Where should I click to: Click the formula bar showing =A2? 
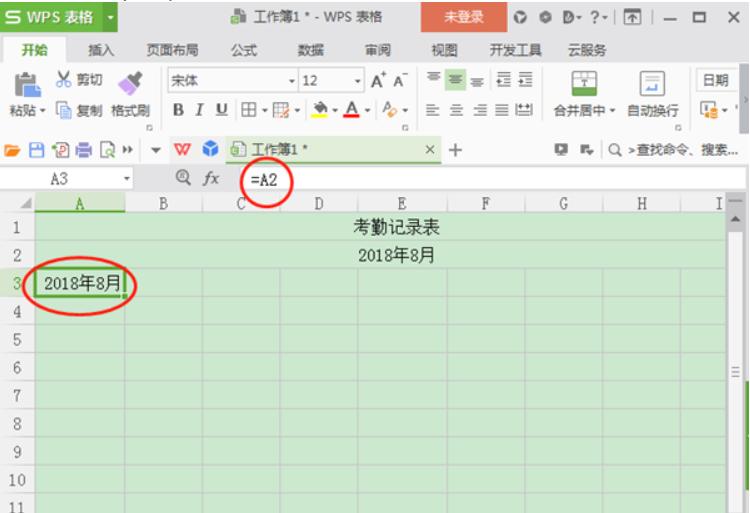click(493, 179)
